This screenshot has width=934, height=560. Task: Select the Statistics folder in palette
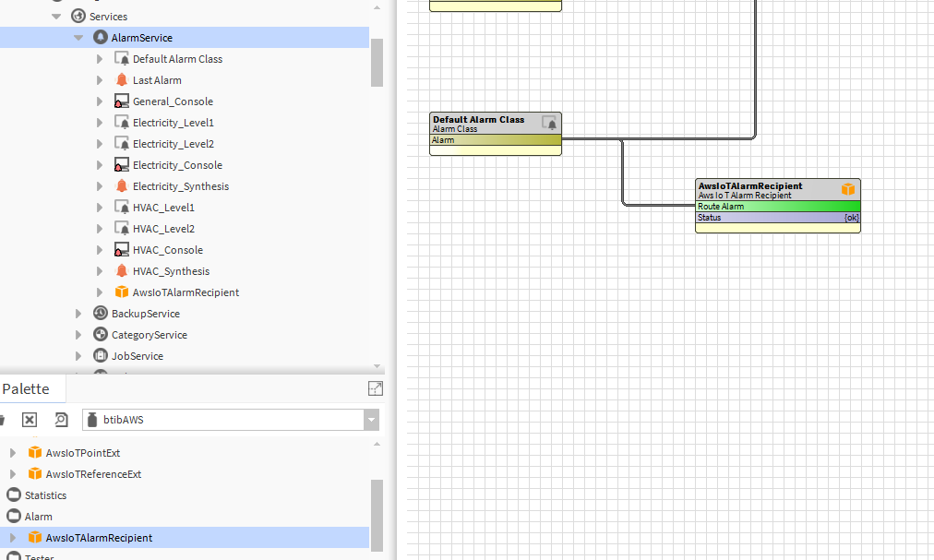coord(45,495)
